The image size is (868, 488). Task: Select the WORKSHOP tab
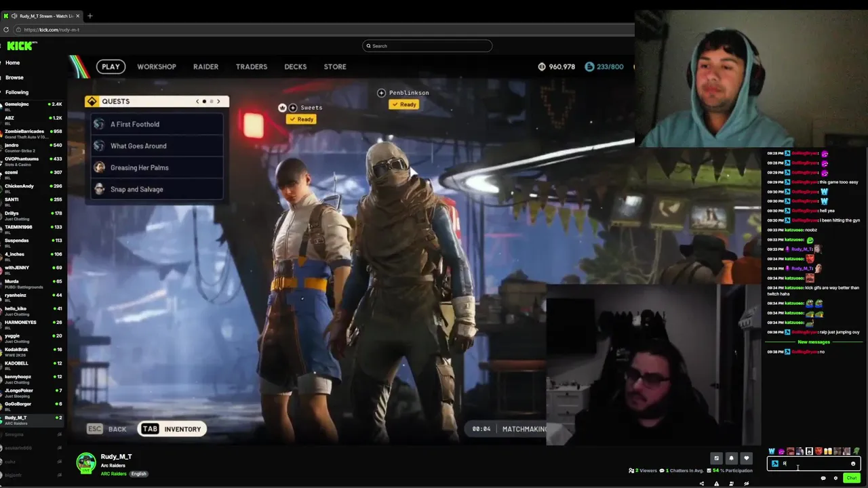coord(157,66)
